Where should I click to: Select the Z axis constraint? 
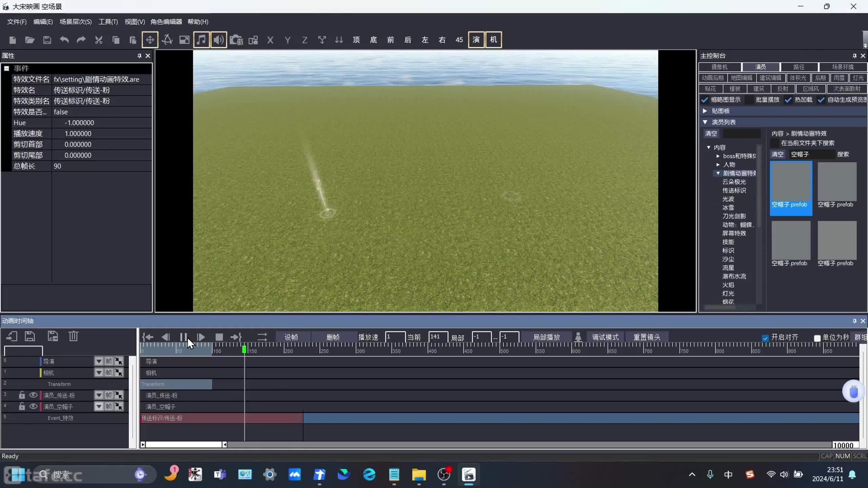tap(304, 40)
